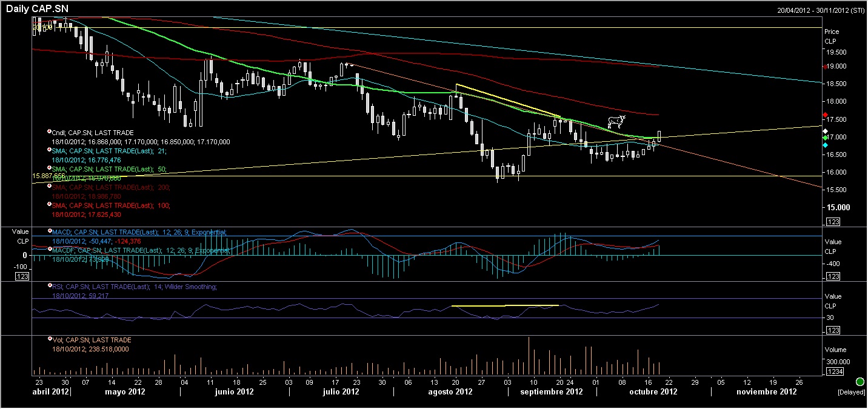Viewport: 868px width, 409px height.
Task: Click the green status indicator circle
Action: [x=860, y=382]
